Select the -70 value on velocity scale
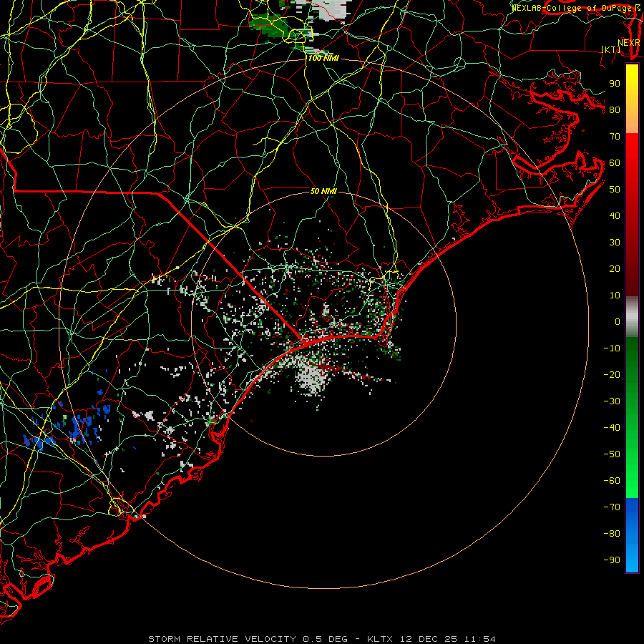644x644 pixels. point(612,507)
